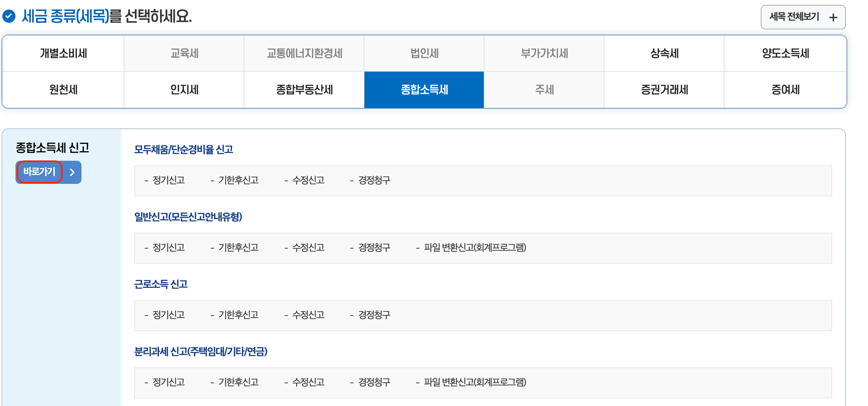The height and width of the screenshot is (406, 868).
Task: Open 정기신고 under 모두채움/단순경비율 신고
Action: coord(169,181)
